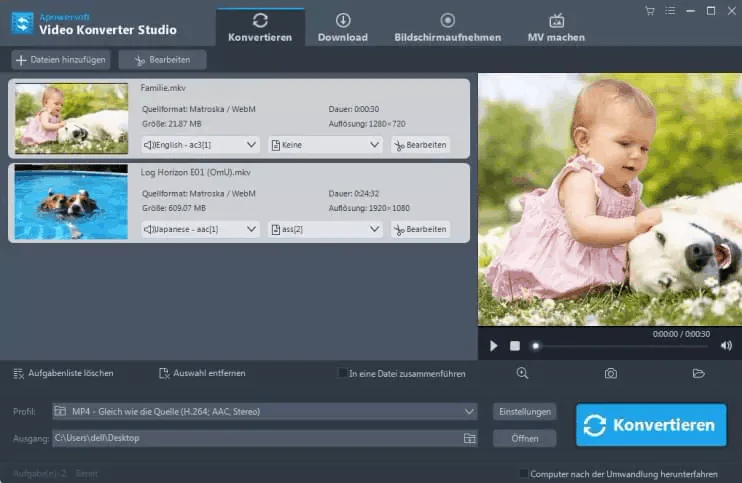Open the list menu icon in title bar
Screen dimensions: 742x483
point(670,11)
